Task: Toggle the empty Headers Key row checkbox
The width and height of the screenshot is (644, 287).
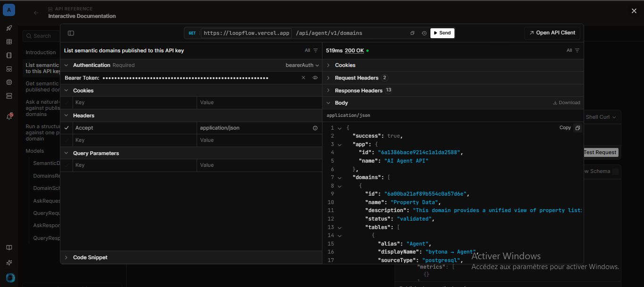Action: coord(66,140)
